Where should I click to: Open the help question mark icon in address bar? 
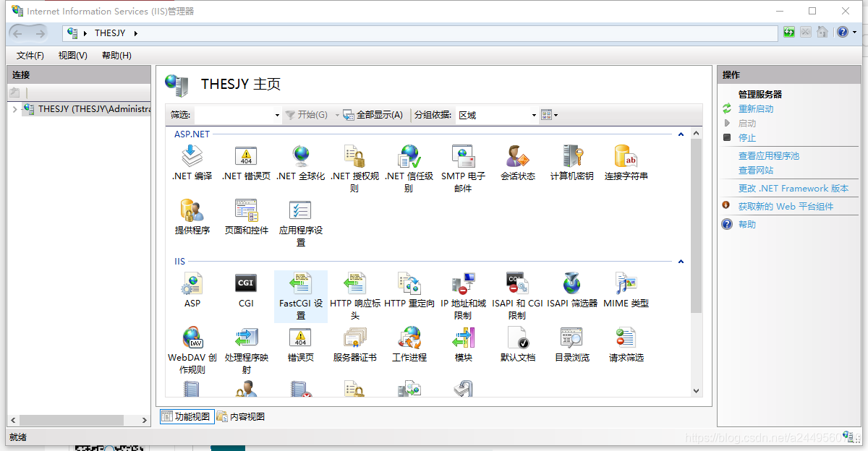(842, 33)
